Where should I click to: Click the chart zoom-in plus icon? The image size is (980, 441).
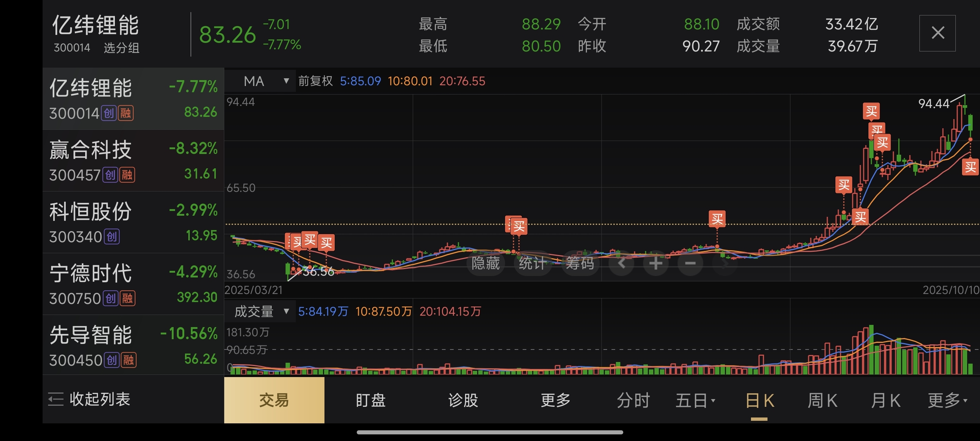point(656,263)
